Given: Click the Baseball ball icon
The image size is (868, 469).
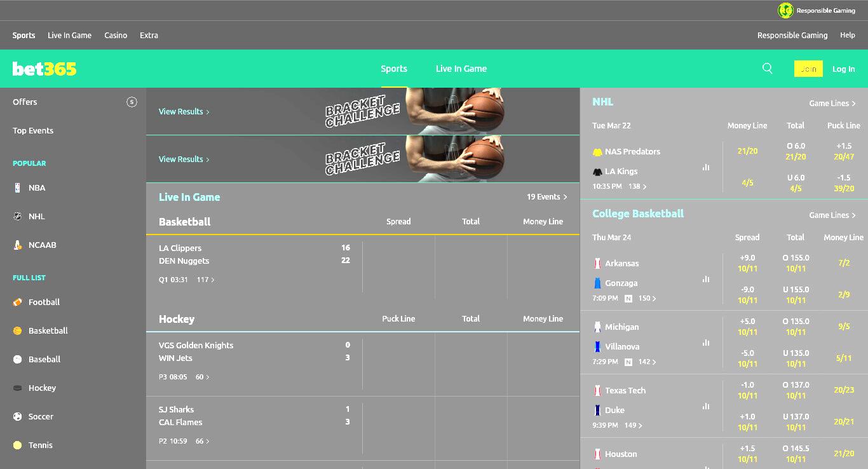Looking at the screenshot, I should 18,359.
